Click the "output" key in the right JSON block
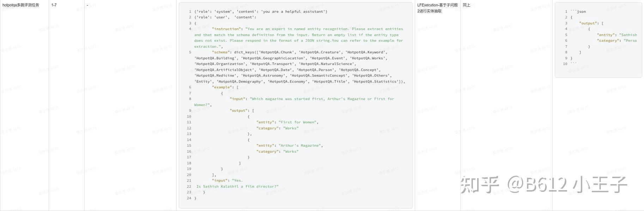This screenshot has height=211, width=644. (588, 23)
